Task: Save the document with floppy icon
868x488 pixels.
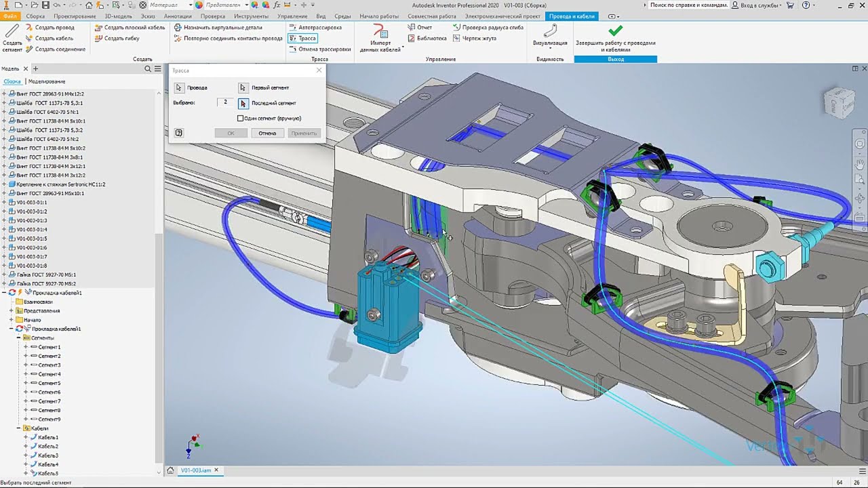Action: coord(45,5)
